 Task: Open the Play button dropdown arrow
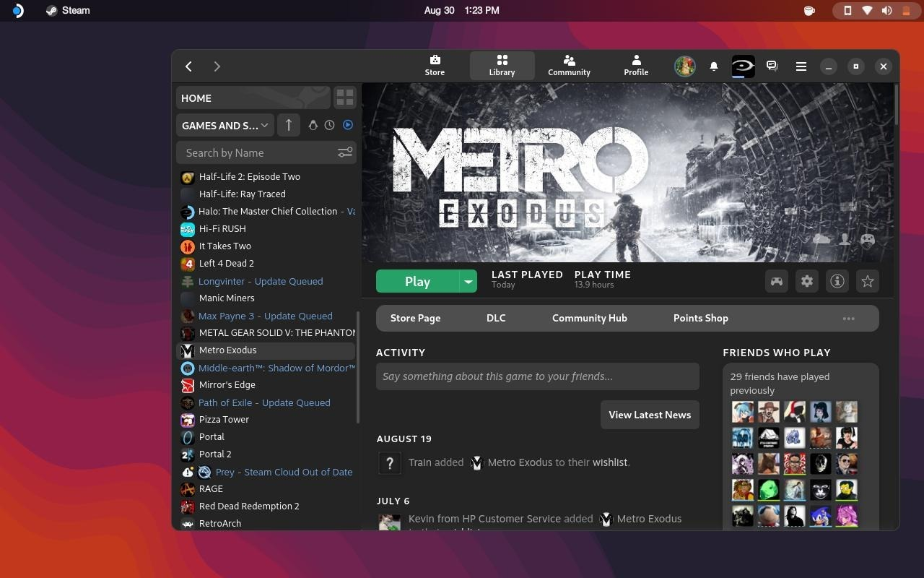[468, 281]
